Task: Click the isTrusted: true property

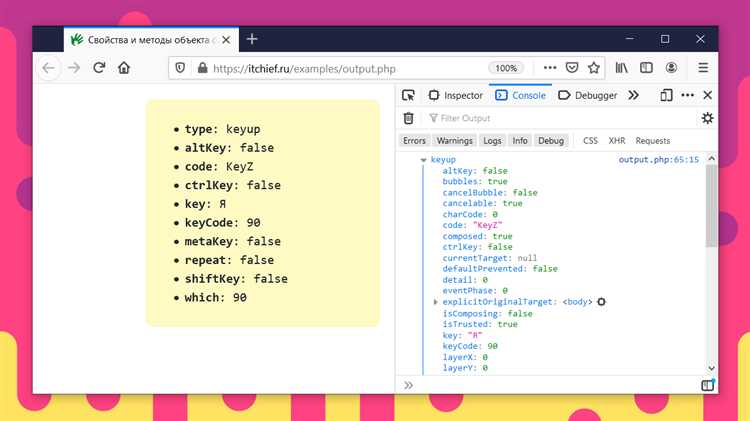Action: 480,324
